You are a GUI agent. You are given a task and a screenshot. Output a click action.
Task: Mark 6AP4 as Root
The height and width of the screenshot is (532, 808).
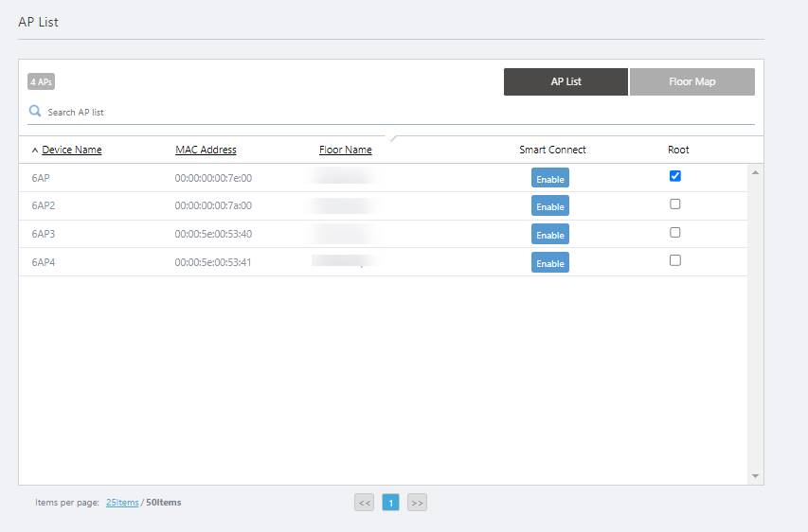point(675,261)
